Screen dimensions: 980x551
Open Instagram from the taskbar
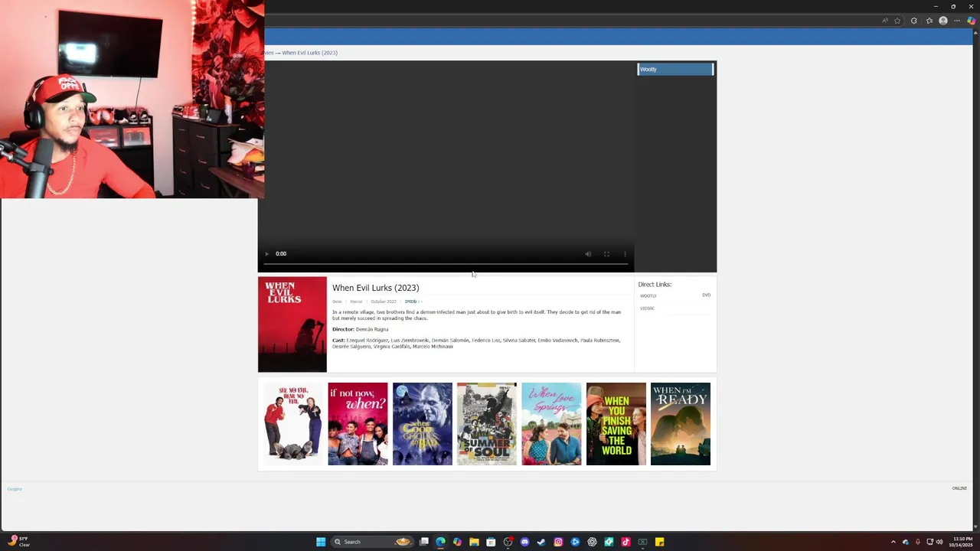(x=558, y=542)
